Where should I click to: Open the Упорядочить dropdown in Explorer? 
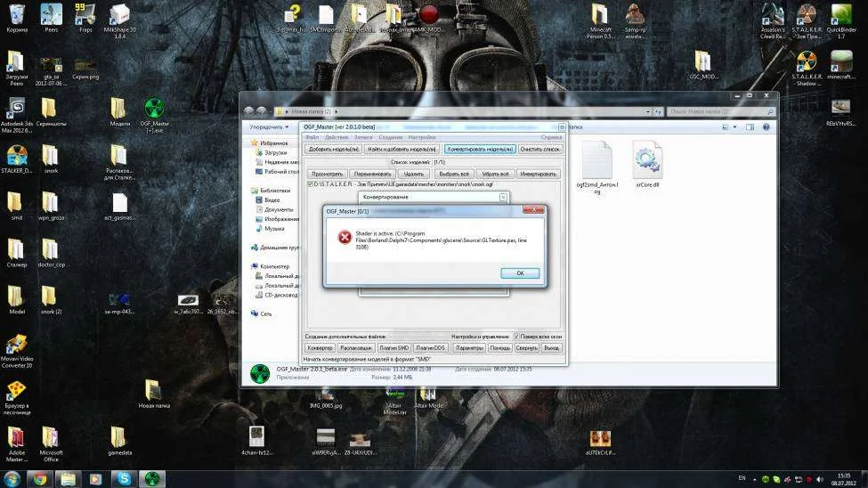(269, 126)
